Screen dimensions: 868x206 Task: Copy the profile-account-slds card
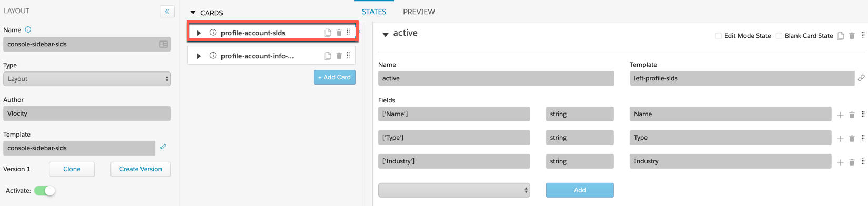(328, 33)
